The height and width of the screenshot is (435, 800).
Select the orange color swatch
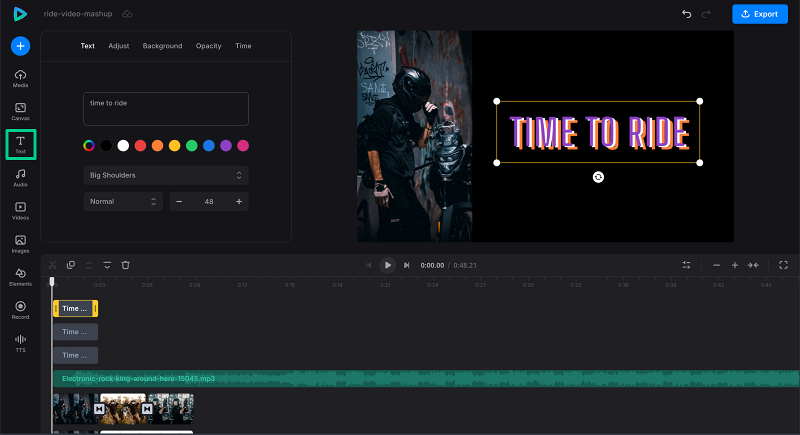tap(157, 146)
